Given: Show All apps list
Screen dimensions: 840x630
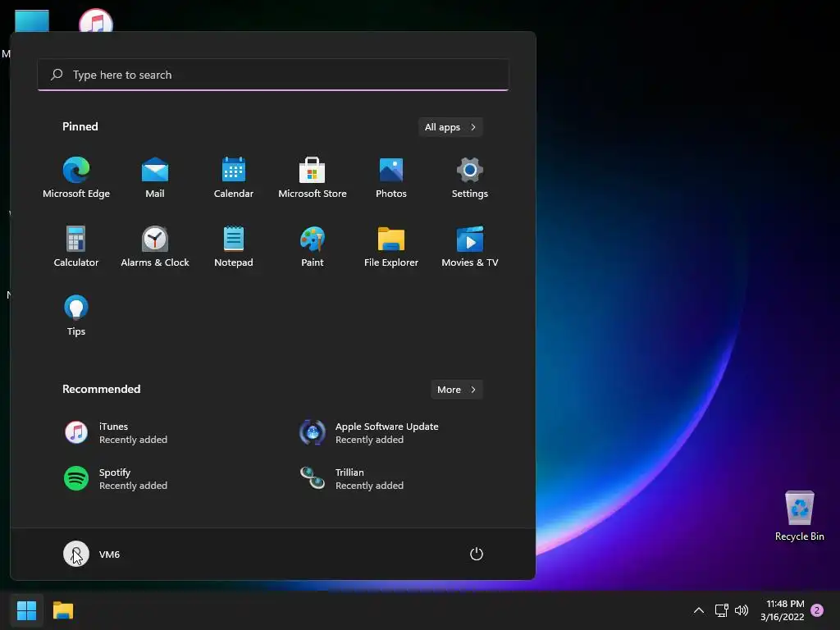Looking at the screenshot, I should tap(450, 127).
